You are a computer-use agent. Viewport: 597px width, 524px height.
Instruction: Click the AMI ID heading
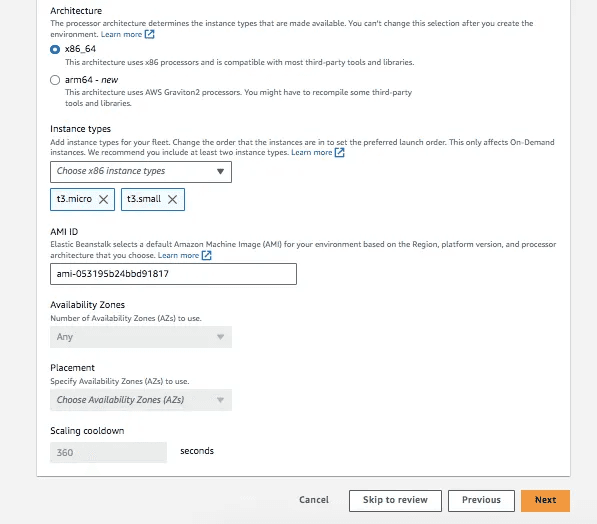pos(64,232)
